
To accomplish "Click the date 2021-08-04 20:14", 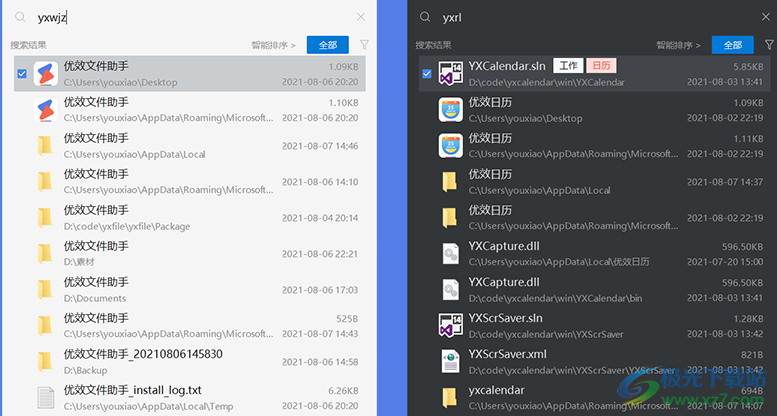I will (x=320, y=218).
